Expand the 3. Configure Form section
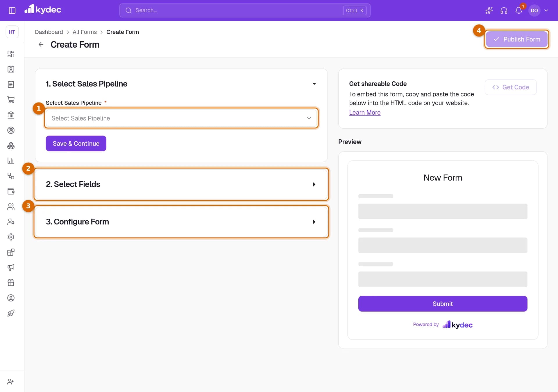Image resolution: width=558 pixels, height=392 pixels. point(181,222)
